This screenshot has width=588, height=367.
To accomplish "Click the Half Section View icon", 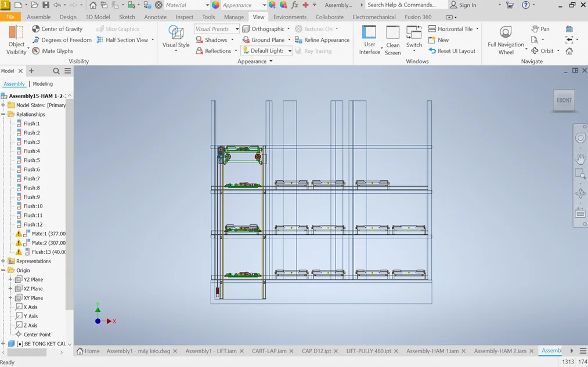I will pyautogui.click(x=100, y=39).
